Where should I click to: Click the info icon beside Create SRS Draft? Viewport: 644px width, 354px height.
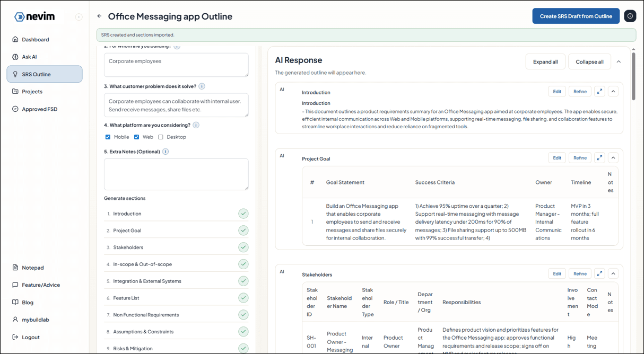tap(630, 16)
